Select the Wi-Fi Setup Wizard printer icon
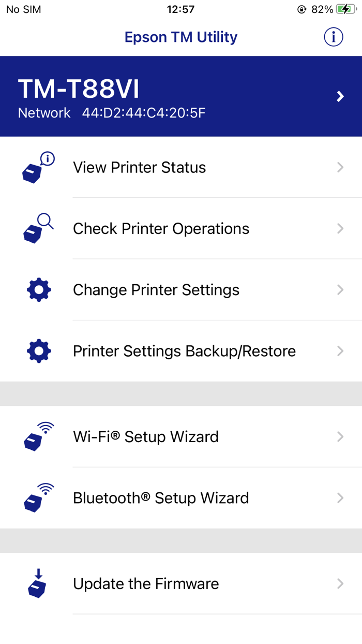 coord(38,436)
